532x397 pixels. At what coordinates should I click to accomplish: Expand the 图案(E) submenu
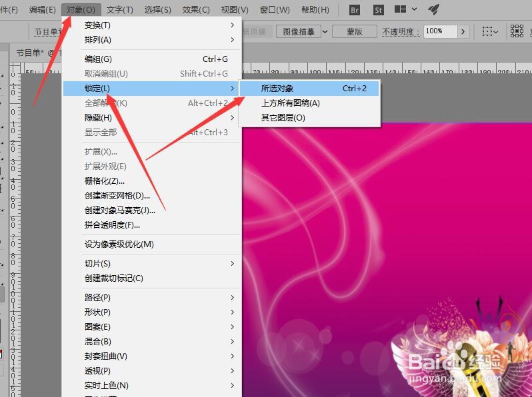(x=151, y=327)
